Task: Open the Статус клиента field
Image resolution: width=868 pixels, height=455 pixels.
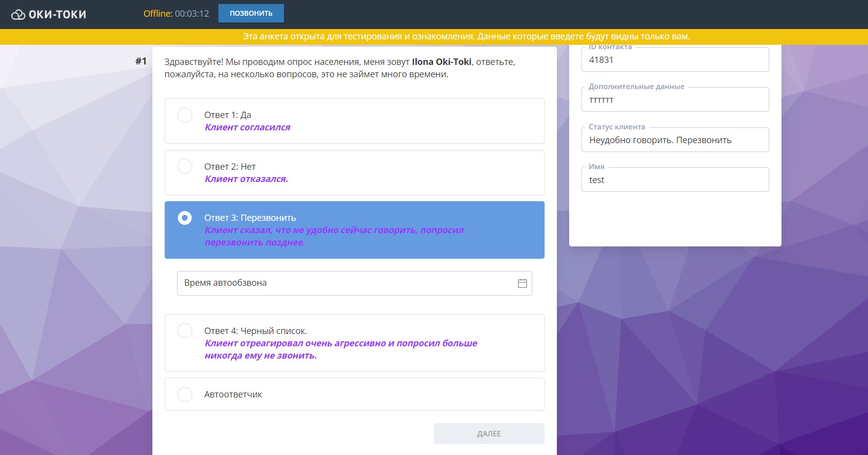Action: (674, 140)
